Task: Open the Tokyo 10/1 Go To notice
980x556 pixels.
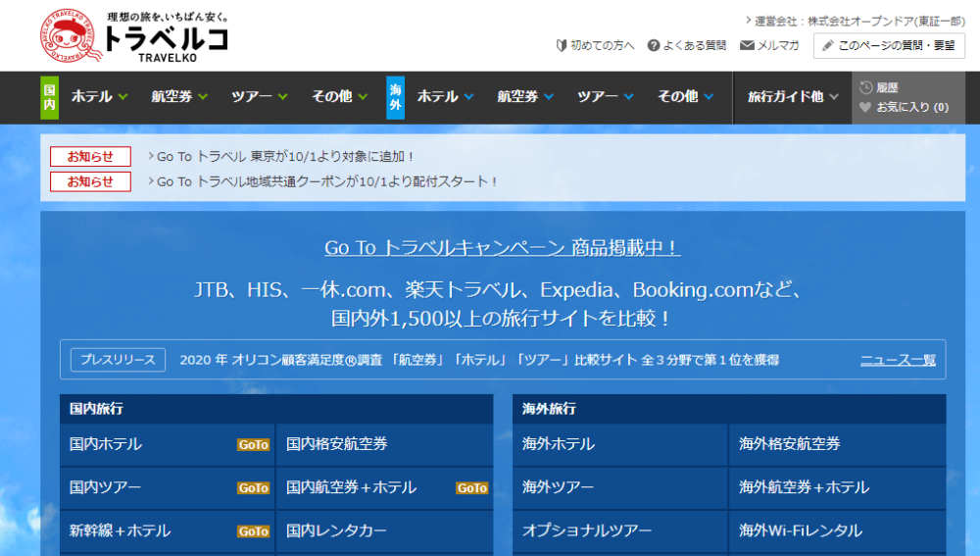Action: click(x=284, y=156)
